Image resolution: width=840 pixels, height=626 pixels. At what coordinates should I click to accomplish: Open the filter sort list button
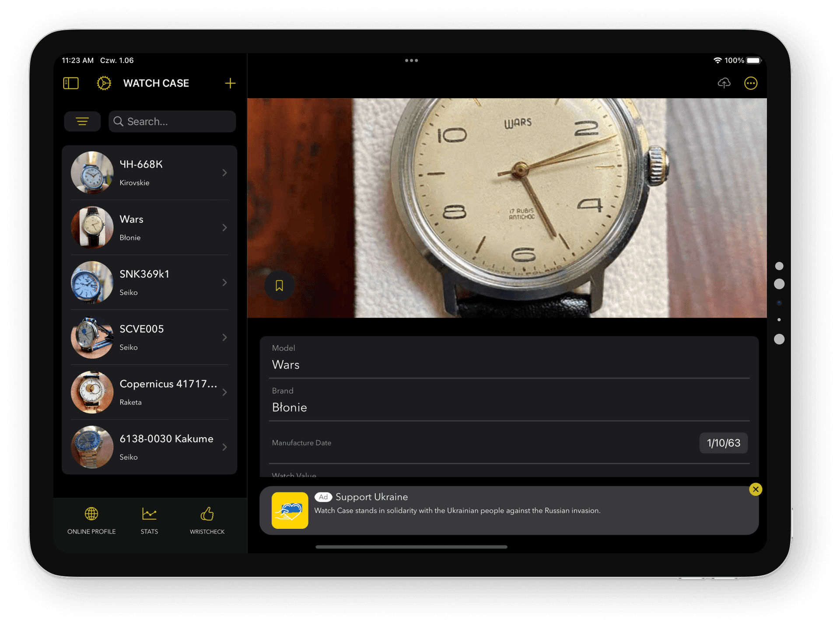(82, 121)
